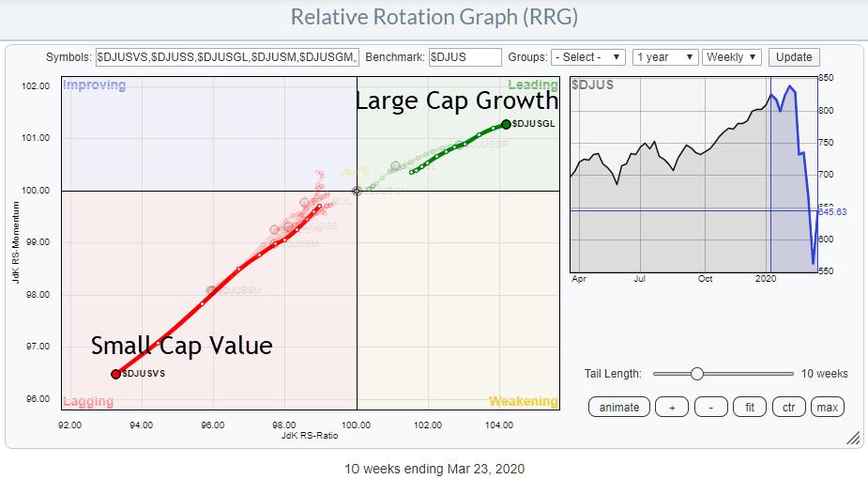Screen dimensions: 868x479
Task: Click the green $DJUSGL data point
Action: click(x=506, y=124)
